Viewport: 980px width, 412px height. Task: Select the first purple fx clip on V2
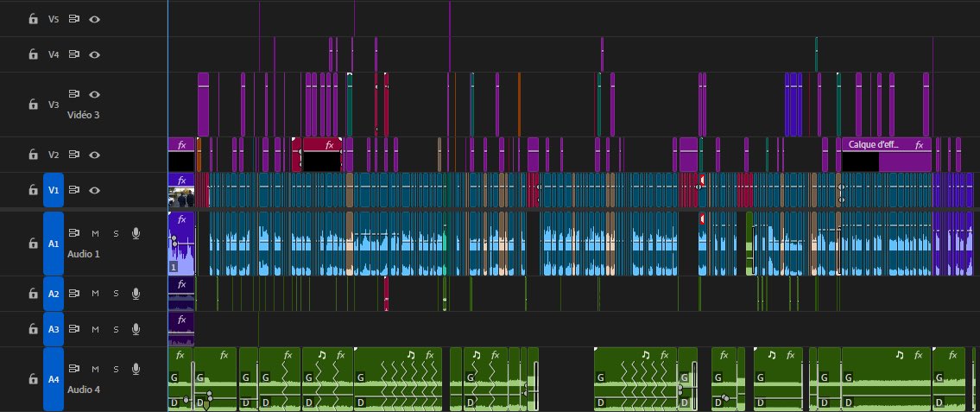click(x=181, y=155)
